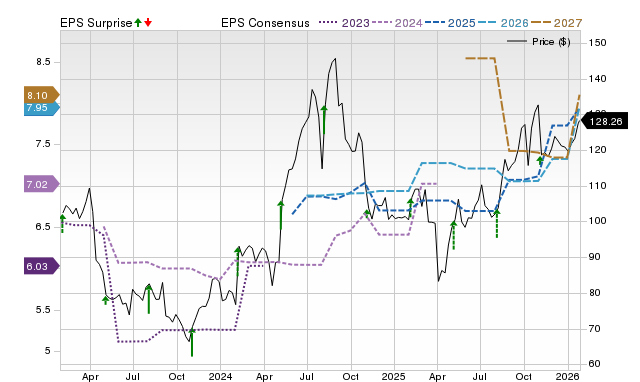Click the 8.10 brown value tag
Screen dimensions: 640x382
(42, 96)
